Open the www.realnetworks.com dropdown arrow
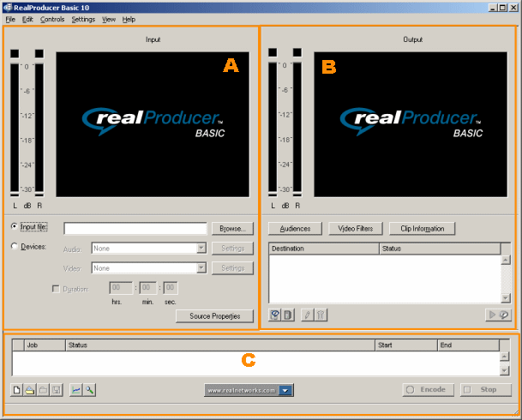The width and height of the screenshot is (522, 420). 286,390
